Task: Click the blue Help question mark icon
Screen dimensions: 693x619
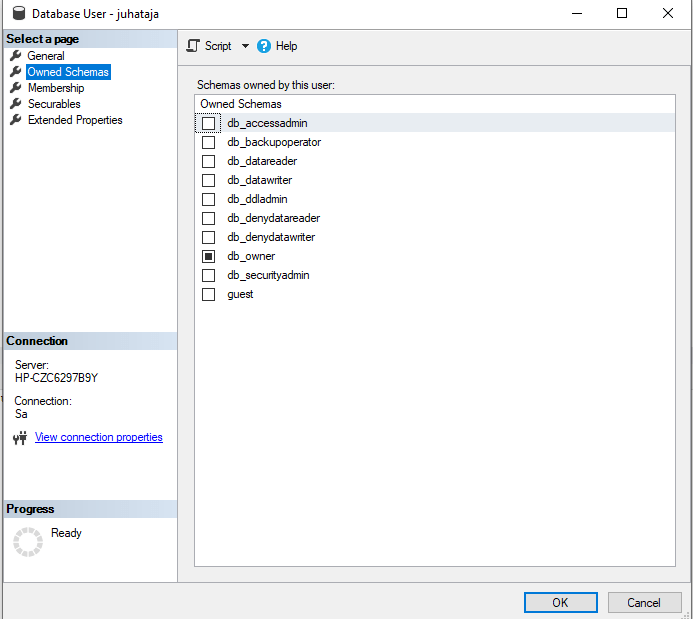Action: point(264,46)
